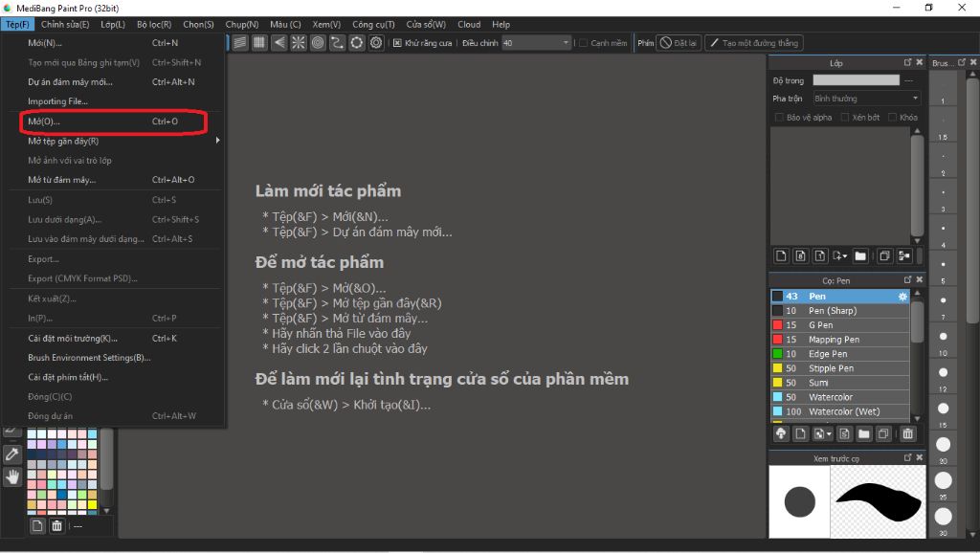
Task: Enable Cạnh mềm checkbox
Action: click(583, 43)
